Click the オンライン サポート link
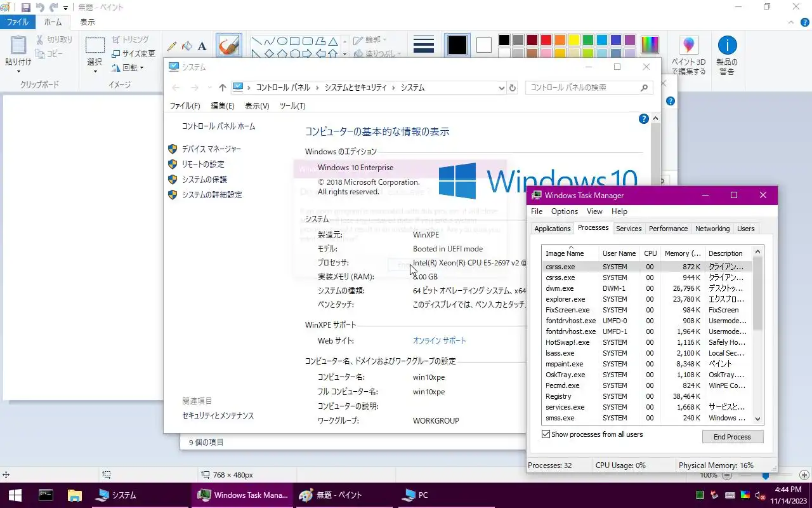 tap(439, 340)
